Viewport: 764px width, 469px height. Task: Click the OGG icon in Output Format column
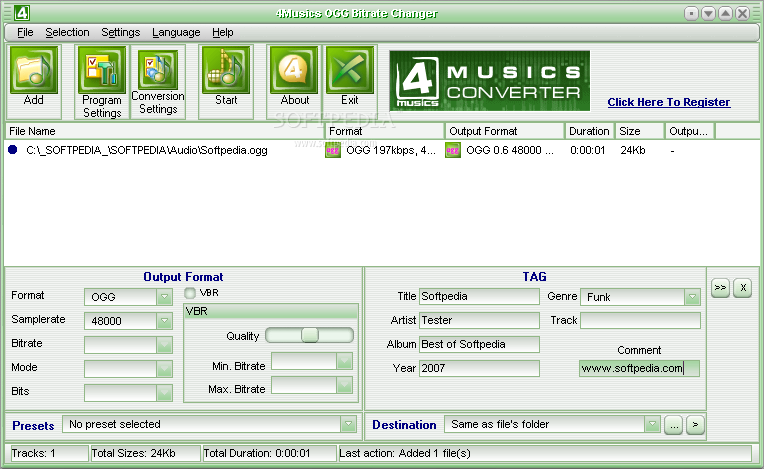(453, 150)
